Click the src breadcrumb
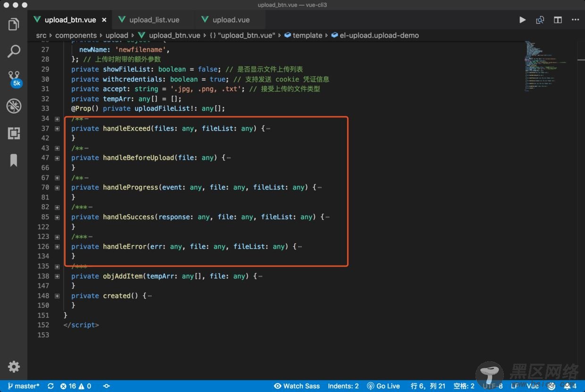The width and height of the screenshot is (585, 392). coord(42,35)
